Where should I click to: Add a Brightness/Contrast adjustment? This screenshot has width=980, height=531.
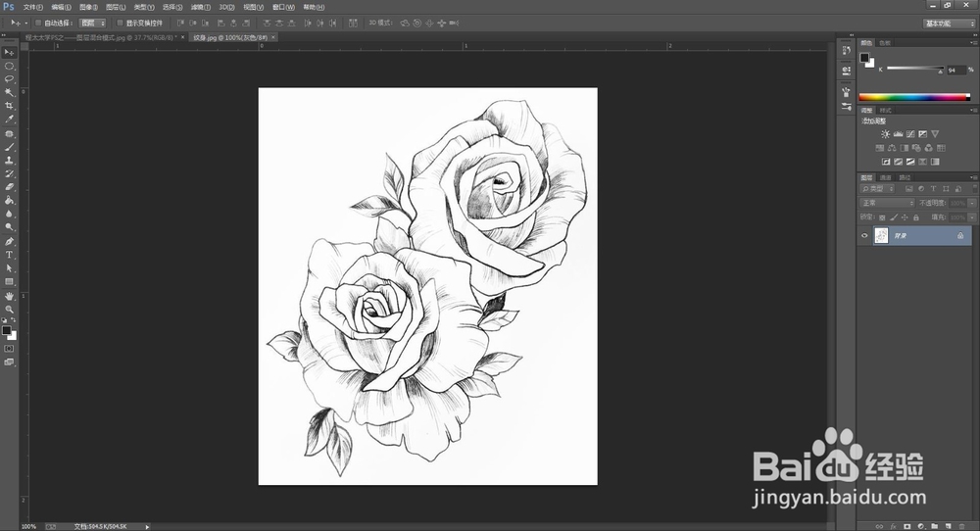coord(885,133)
